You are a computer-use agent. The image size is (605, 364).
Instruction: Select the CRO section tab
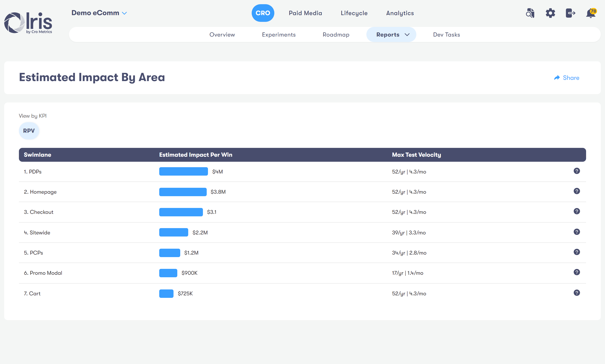point(263,13)
